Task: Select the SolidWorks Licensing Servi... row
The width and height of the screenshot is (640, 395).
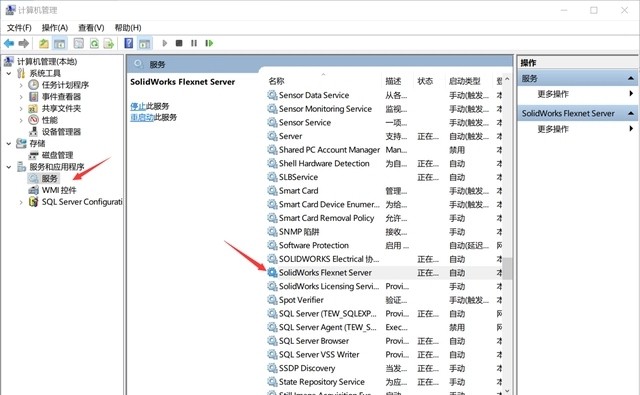Action: pyautogui.click(x=384, y=286)
